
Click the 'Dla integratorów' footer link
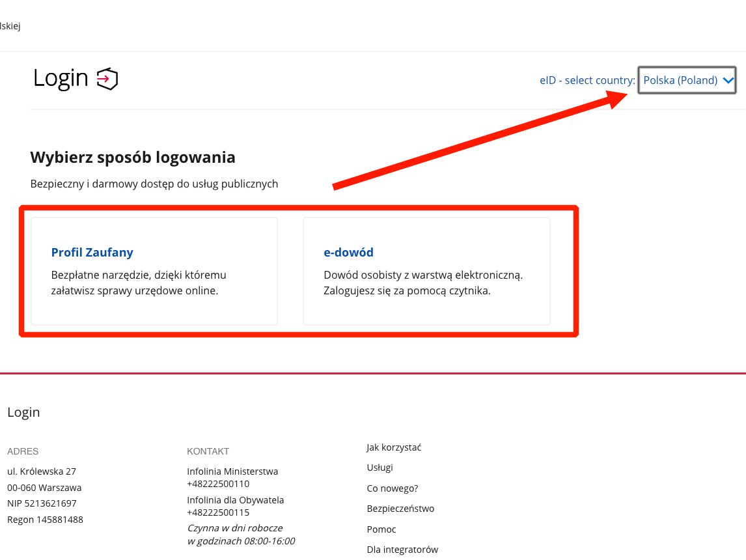[x=402, y=550]
